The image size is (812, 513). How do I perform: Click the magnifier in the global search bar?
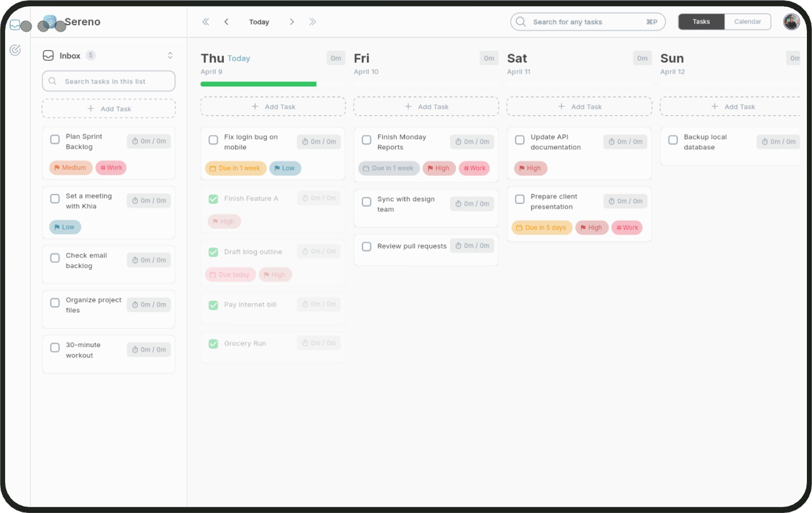tap(520, 21)
